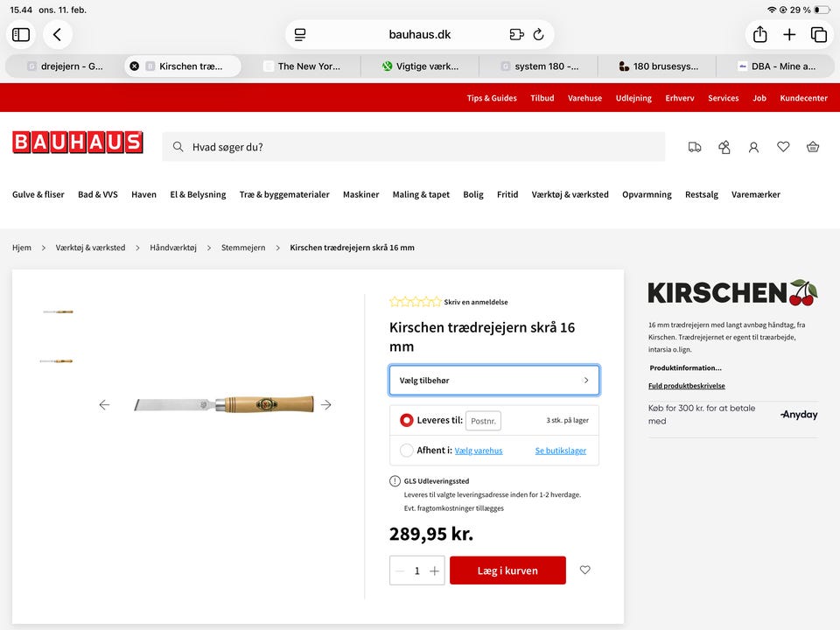Focus the 'Hvad søger du?' search field

pos(414,147)
